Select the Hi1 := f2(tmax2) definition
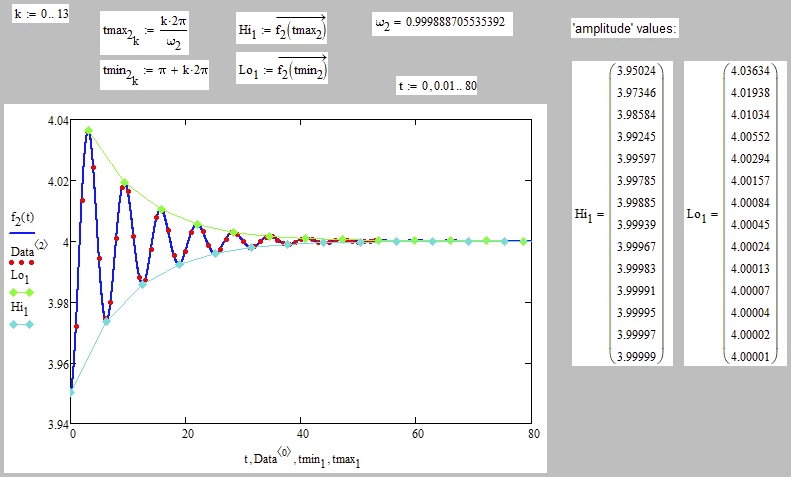The image size is (791, 477). (x=281, y=28)
